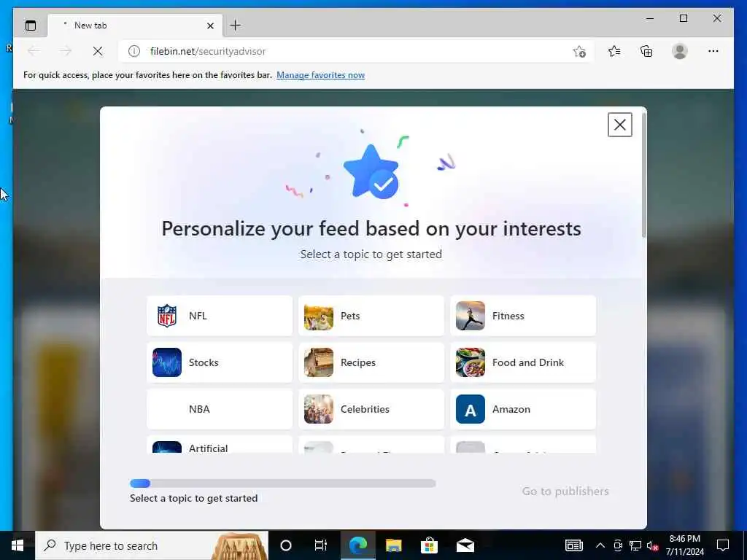Pick the Celebrities topic
Screen dimensions: 747x560
click(371, 409)
